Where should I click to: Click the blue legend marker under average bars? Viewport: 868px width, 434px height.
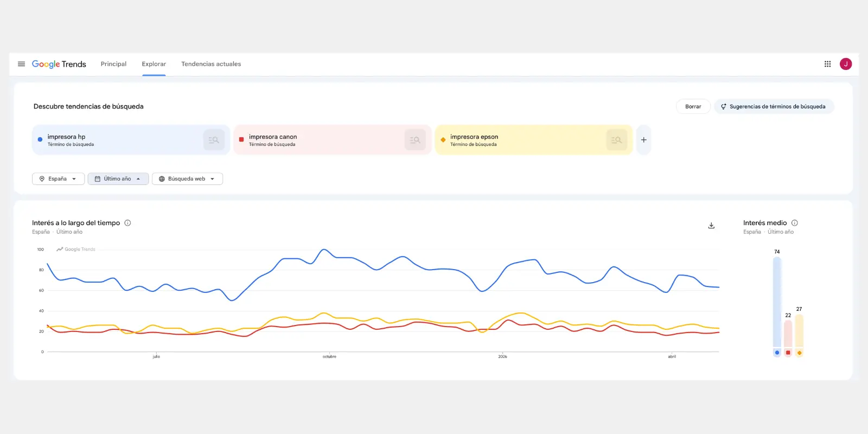click(x=777, y=353)
